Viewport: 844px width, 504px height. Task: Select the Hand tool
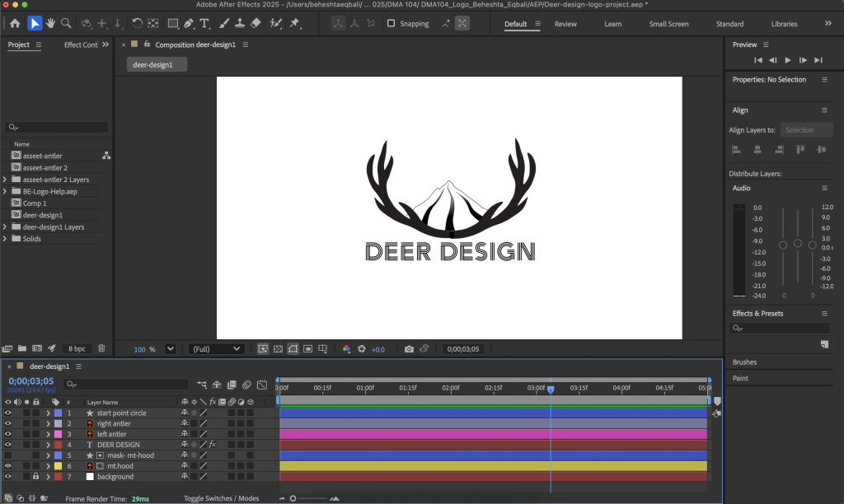pos(50,23)
